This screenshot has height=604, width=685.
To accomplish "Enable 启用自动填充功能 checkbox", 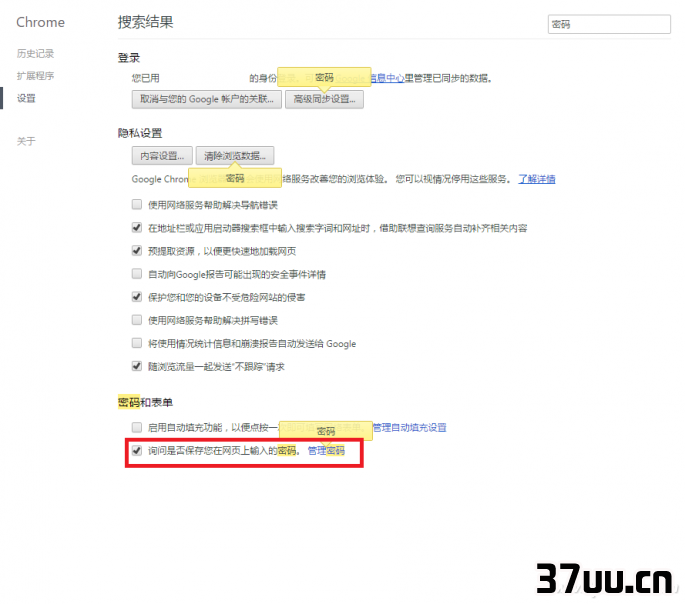I will click(137, 427).
